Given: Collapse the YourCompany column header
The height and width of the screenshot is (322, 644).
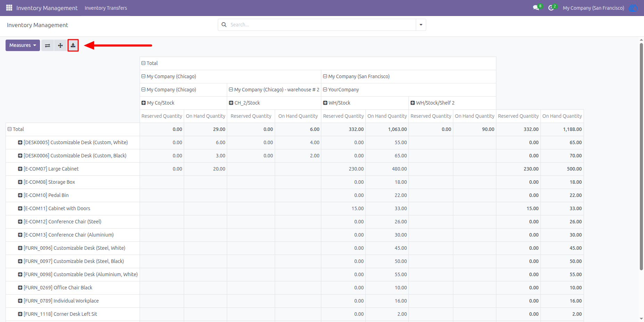Looking at the screenshot, I should click(341, 90).
